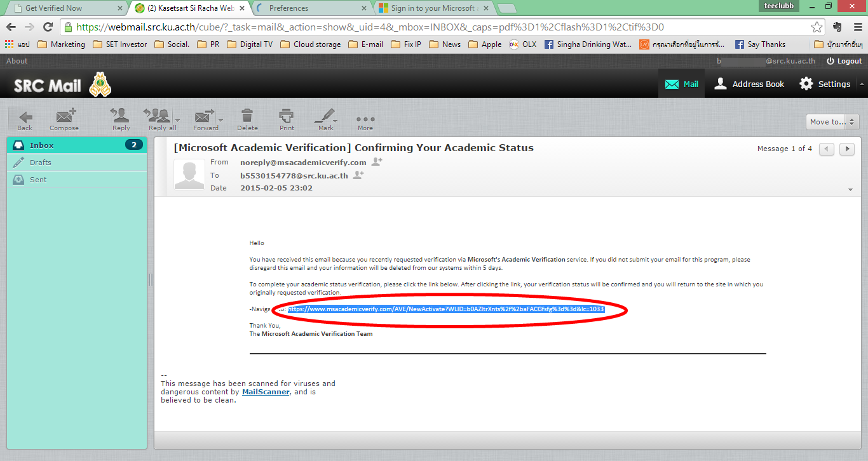Switch to Preferences browser tab
Image resolution: width=868 pixels, height=461 pixels.
(310, 8)
